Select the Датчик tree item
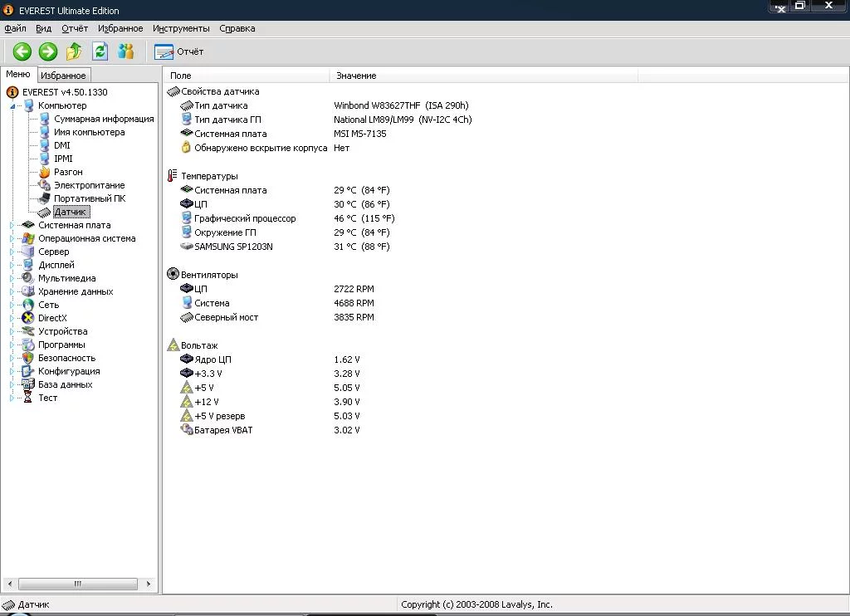This screenshot has height=616, width=850. pyautogui.click(x=71, y=212)
